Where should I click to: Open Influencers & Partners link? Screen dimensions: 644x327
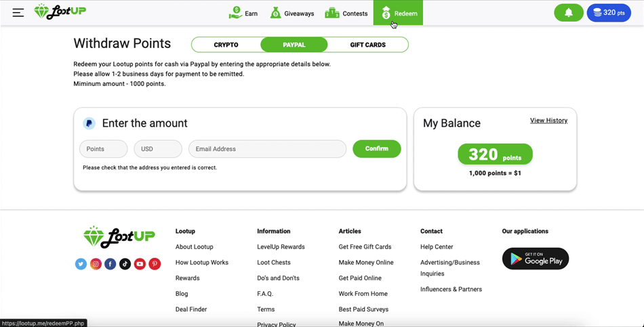pos(451,289)
